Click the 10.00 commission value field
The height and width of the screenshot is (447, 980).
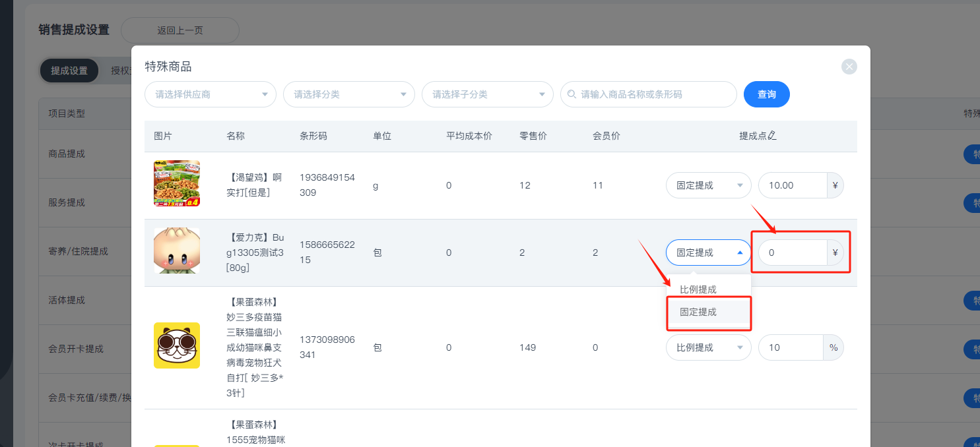coord(793,185)
